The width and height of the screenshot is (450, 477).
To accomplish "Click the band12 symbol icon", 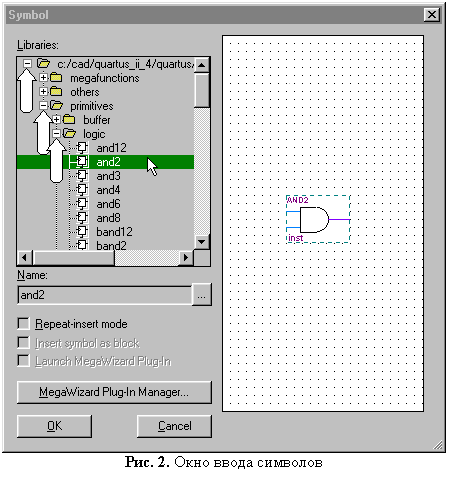I will [x=82, y=231].
